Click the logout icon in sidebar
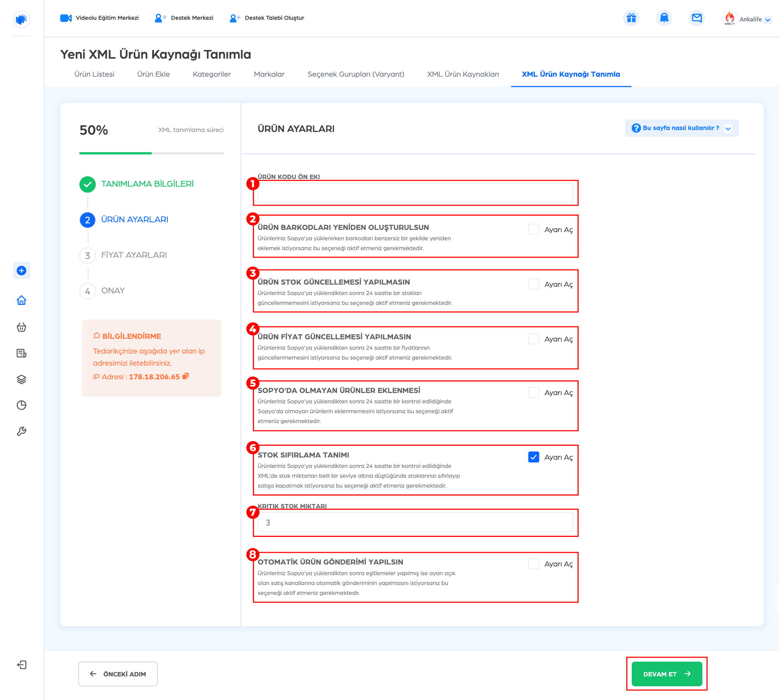The width and height of the screenshot is (779, 700). 21,665
